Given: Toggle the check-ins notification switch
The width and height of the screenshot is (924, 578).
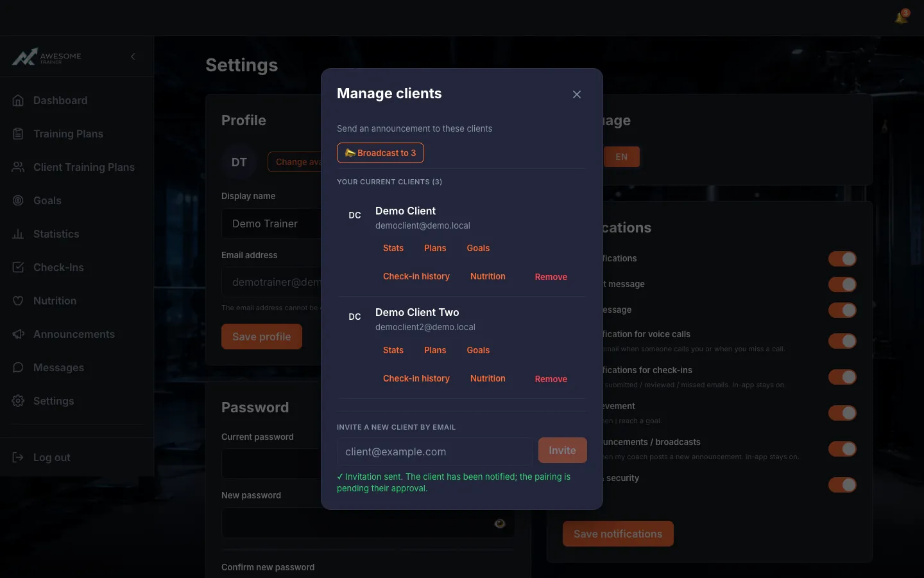Looking at the screenshot, I should pos(843,377).
